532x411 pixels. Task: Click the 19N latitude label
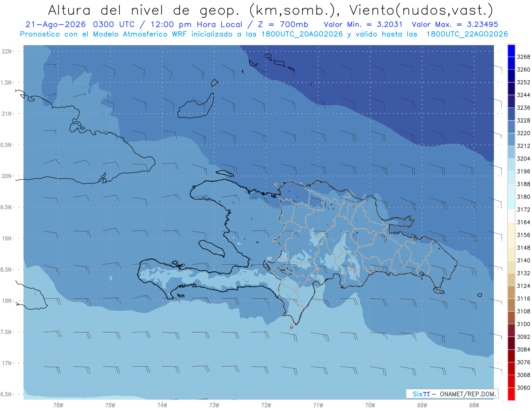coord(8,239)
